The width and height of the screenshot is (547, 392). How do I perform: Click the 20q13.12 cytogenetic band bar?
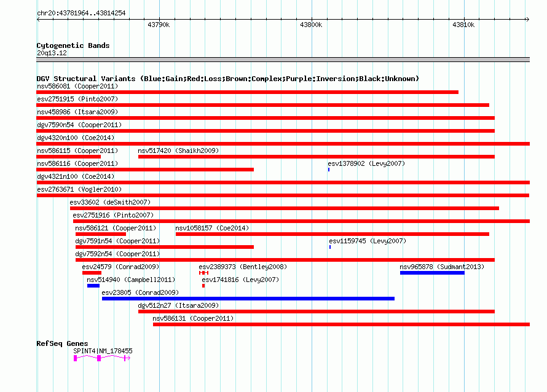[283, 60]
